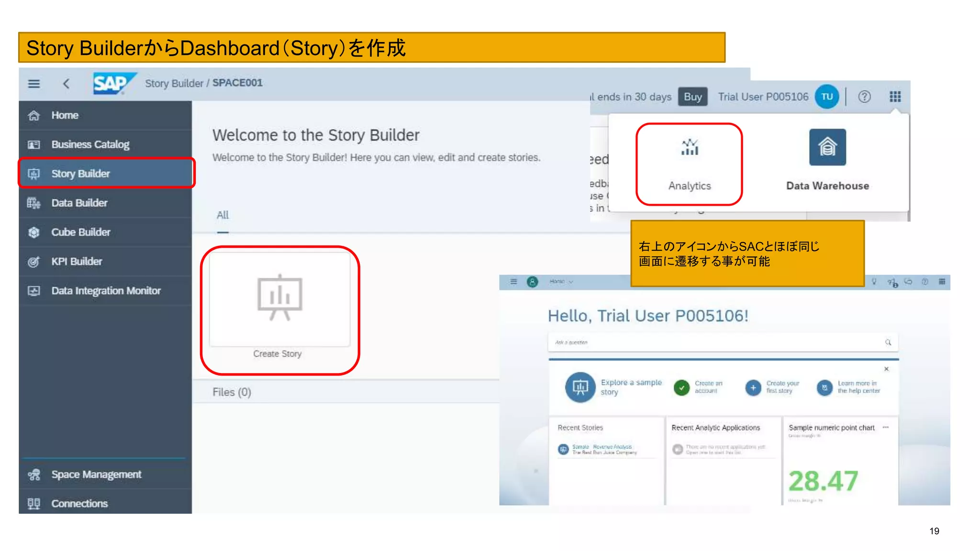Open the notifications icon with badge
Viewport: 980px width, 551px height.
point(892,283)
